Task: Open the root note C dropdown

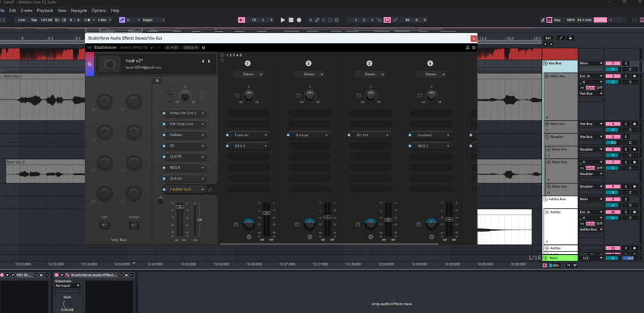Action: 133,20
